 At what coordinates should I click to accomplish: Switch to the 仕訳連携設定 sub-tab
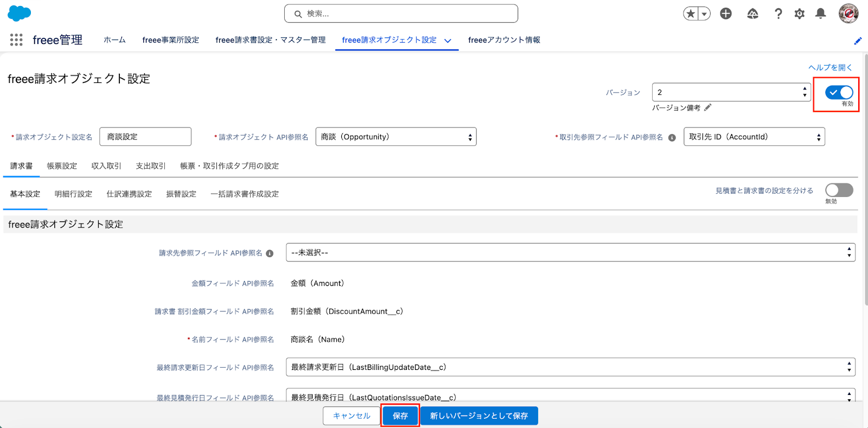(x=129, y=194)
